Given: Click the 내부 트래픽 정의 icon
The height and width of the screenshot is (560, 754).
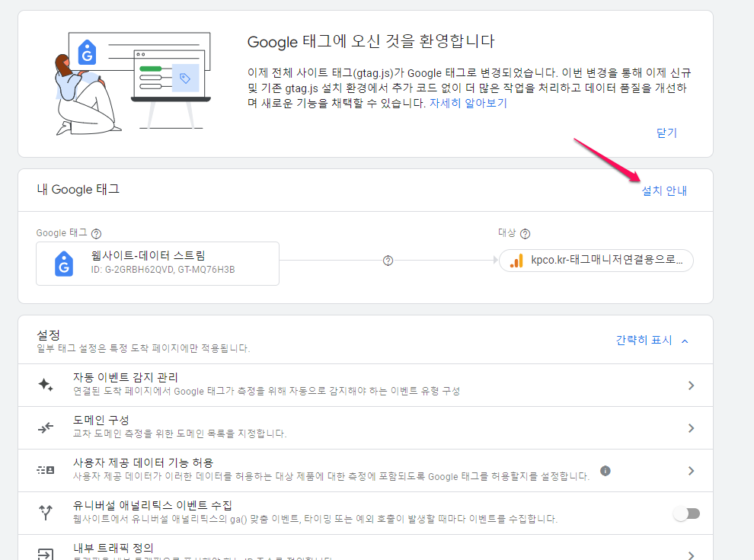Looking at the screenshot, I should coord(46,554).
